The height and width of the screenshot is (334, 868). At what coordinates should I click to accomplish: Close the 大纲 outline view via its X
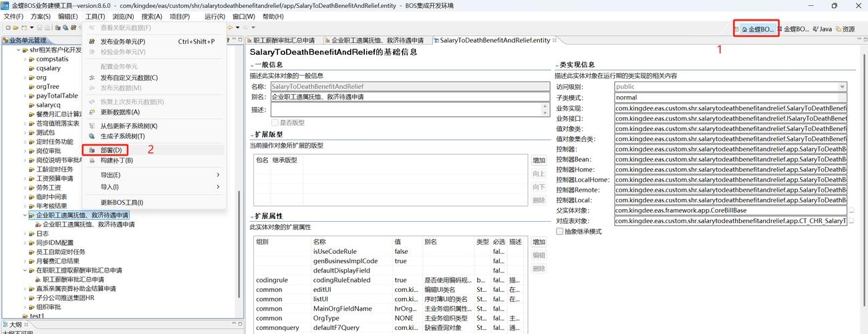[x=27, y=325]
